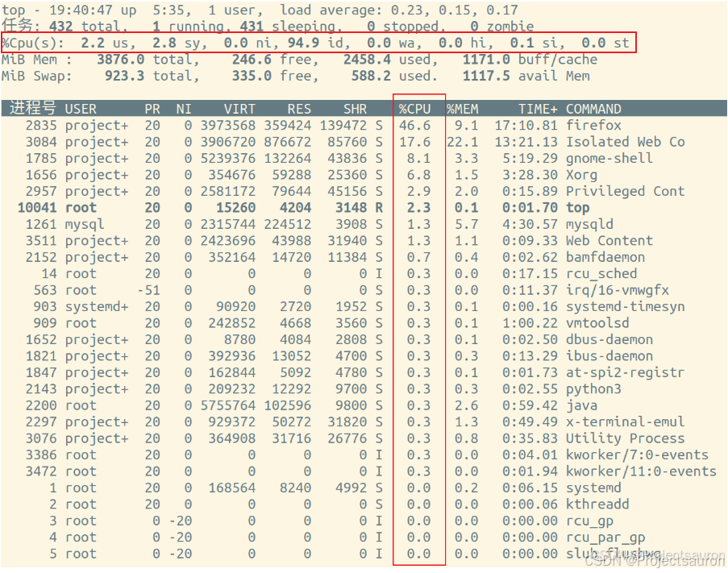728x573 pixels.
Task: Select the USER column header
Action: pyautogui.click(x=81, y=109)
